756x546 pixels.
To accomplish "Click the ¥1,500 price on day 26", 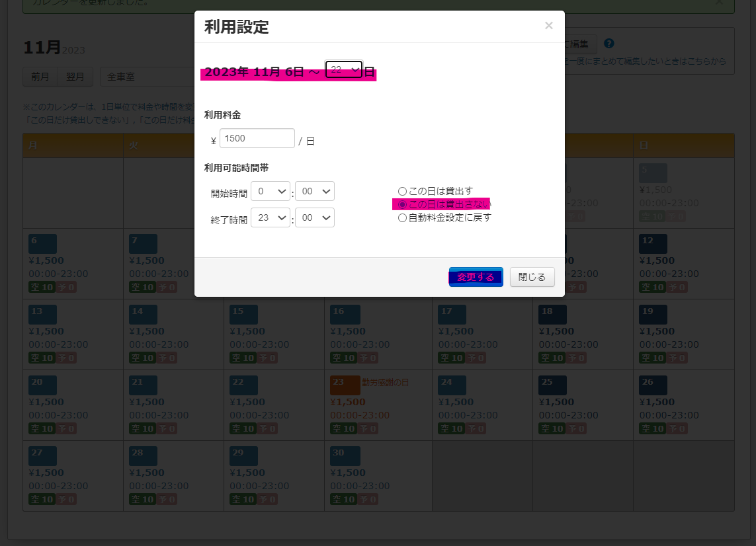I will tap(657, 402).
